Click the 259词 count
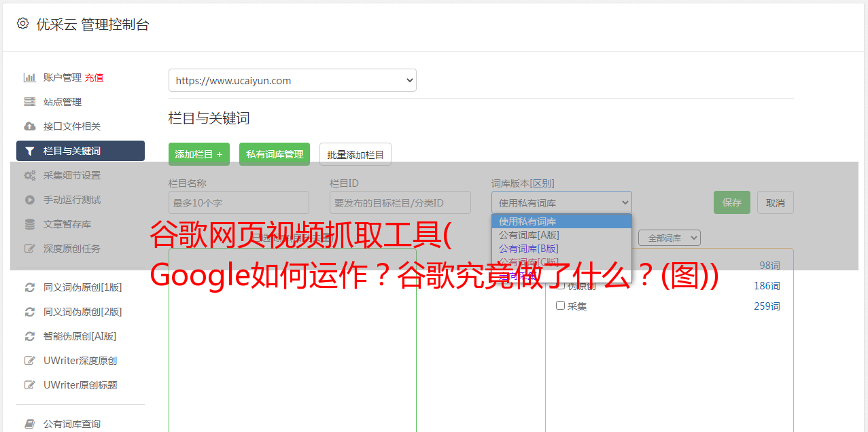 tap(767, 306)
